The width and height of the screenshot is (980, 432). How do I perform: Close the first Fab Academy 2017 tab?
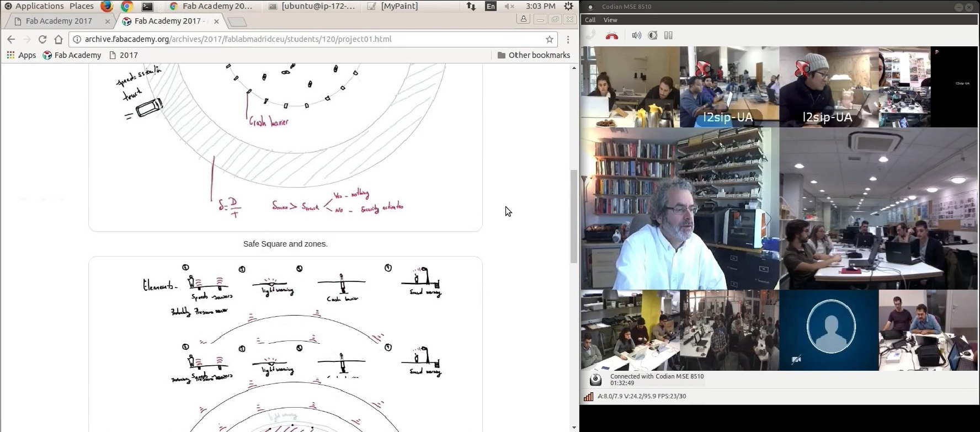[108, 22]
